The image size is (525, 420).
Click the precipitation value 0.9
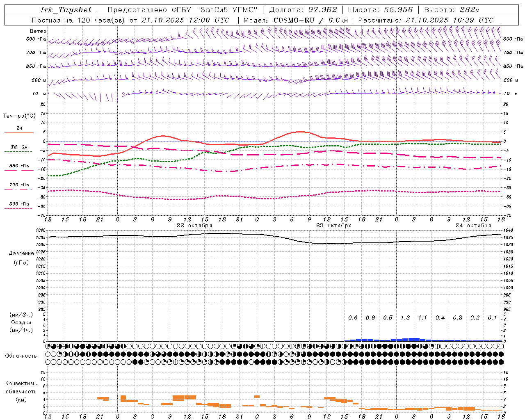(x=370, y=318)
